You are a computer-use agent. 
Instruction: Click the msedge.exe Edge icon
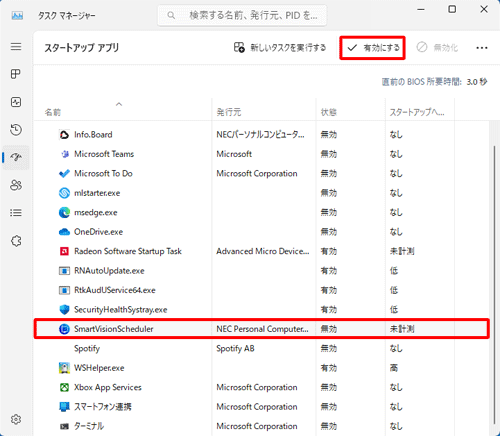pos(64,212)
